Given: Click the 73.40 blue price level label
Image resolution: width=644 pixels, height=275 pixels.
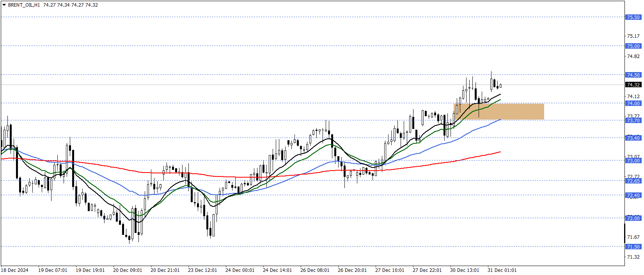Looking at the screenshot, I should pos(633,138).
